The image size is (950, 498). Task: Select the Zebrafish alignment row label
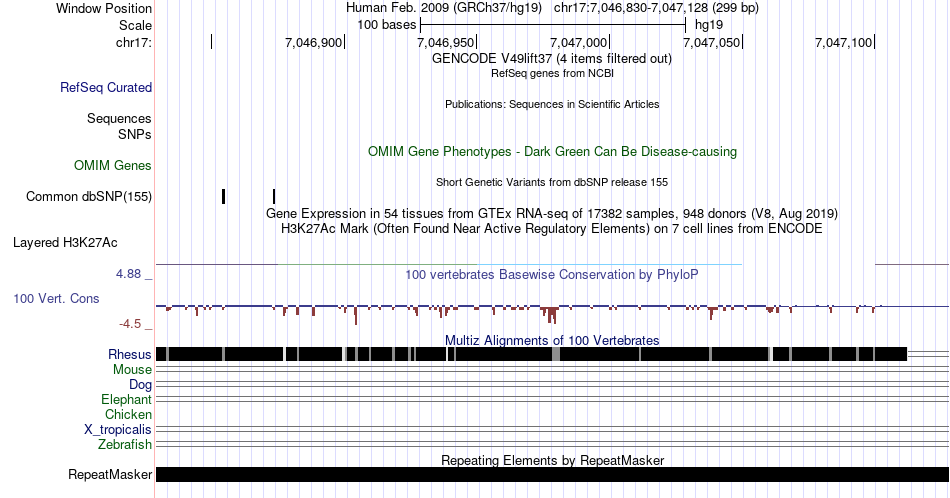click(x=125, y=444)
